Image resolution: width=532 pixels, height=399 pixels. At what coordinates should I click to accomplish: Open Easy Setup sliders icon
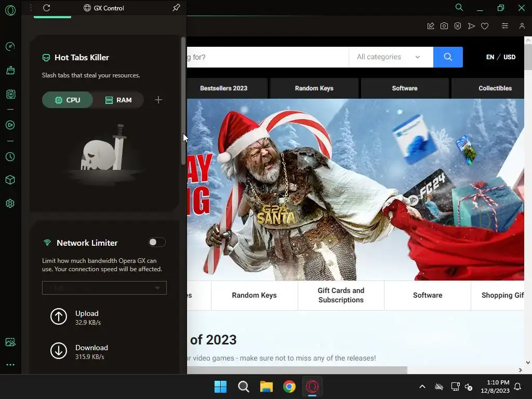(505, 26)
